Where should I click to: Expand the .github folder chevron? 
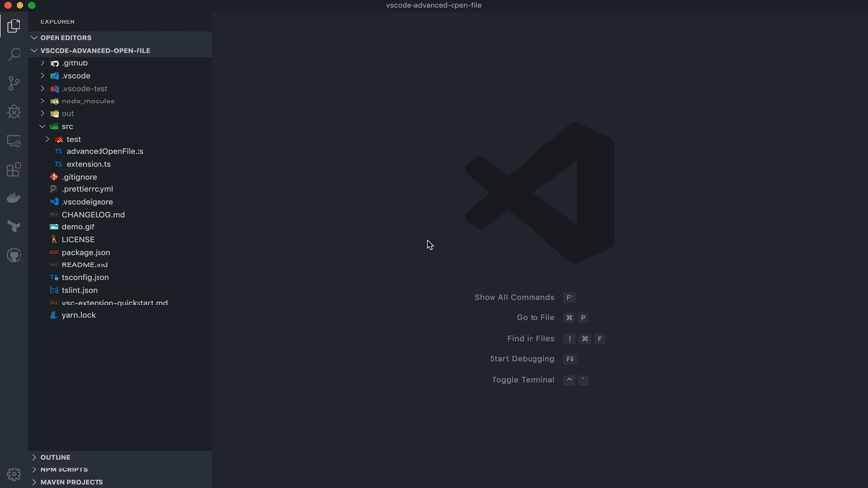click(x=43, y=63)
